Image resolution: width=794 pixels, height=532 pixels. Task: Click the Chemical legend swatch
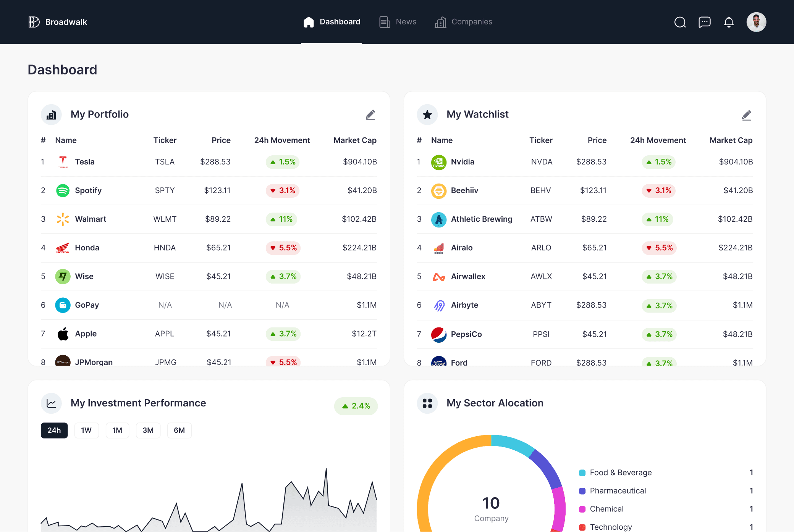pos(582,509)
